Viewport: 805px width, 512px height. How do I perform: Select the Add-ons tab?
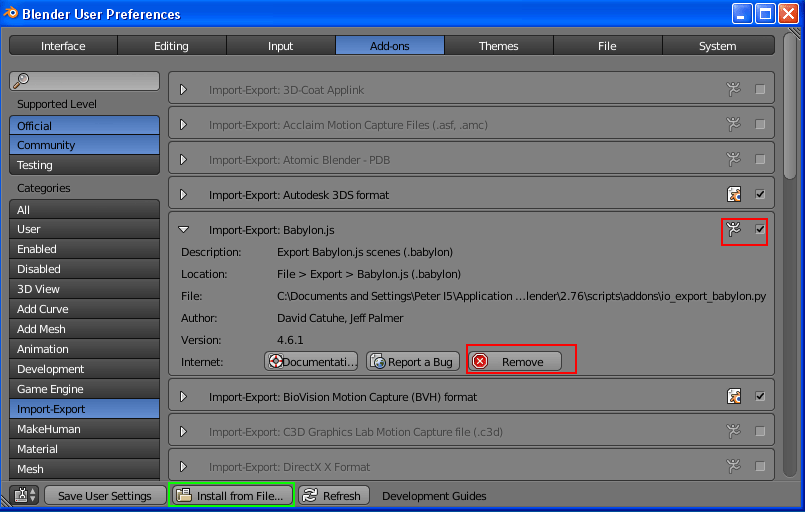tap(390, 46)
